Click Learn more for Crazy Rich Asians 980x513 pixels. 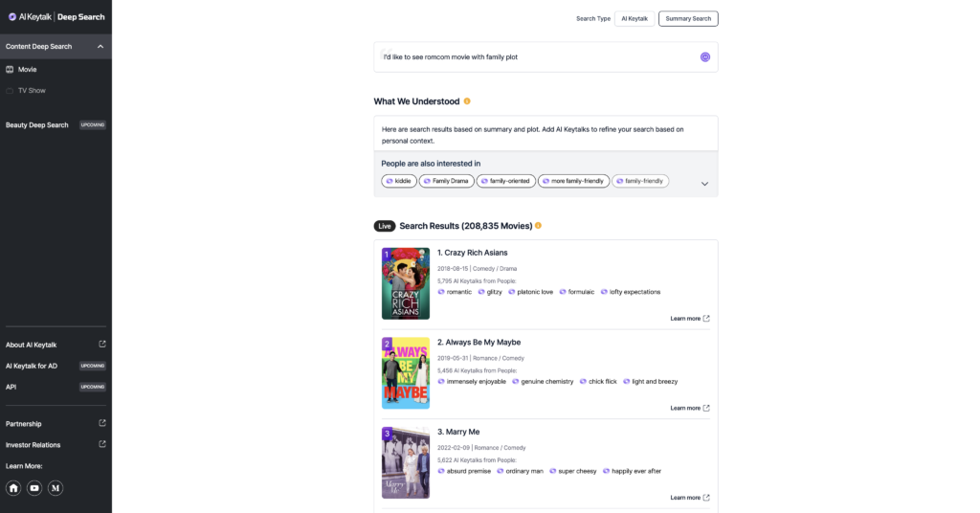[689, 319]
